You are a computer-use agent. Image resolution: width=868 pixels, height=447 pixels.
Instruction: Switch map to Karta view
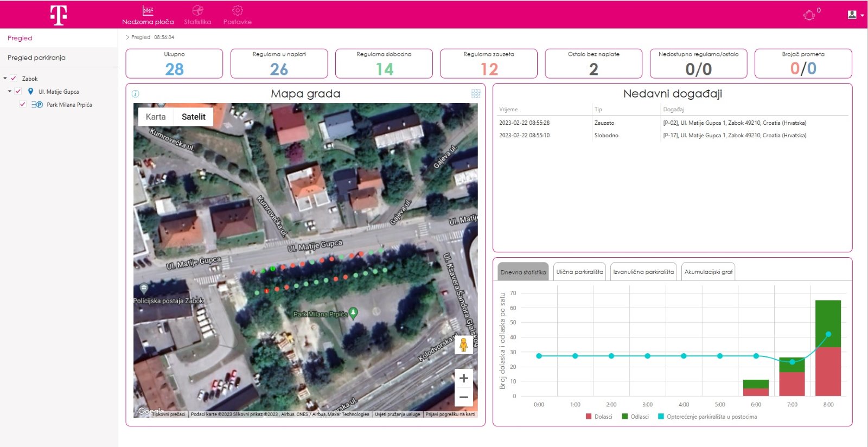tap(156, 117)
